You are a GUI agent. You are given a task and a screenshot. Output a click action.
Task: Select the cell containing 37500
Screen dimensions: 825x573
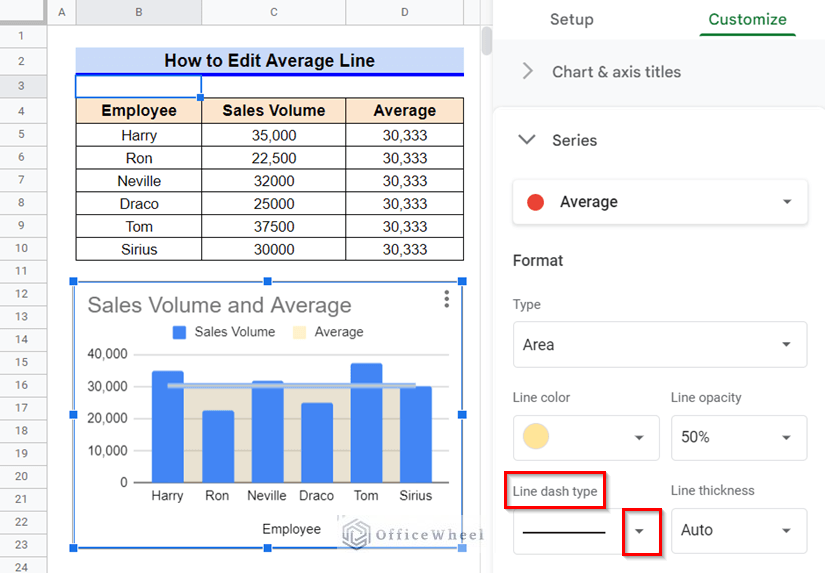(274, 226)
